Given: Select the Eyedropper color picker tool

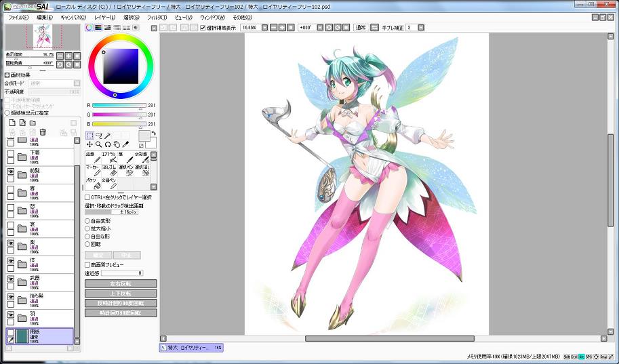Looking at the screenshot, I should (125, 144).
